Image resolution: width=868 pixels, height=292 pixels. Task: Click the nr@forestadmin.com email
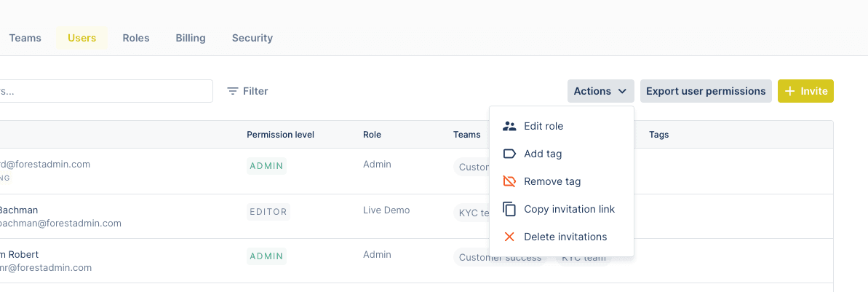pos(45,268)
